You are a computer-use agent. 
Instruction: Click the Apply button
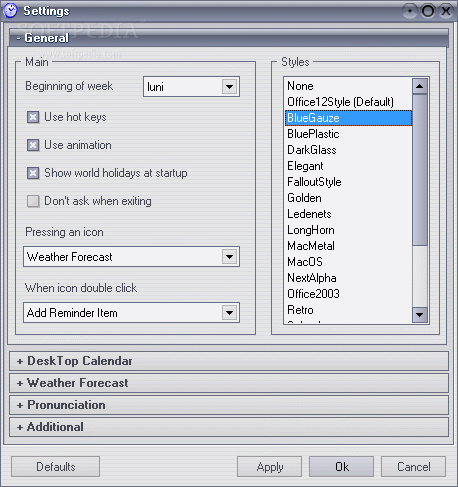(x=269, y=467)
